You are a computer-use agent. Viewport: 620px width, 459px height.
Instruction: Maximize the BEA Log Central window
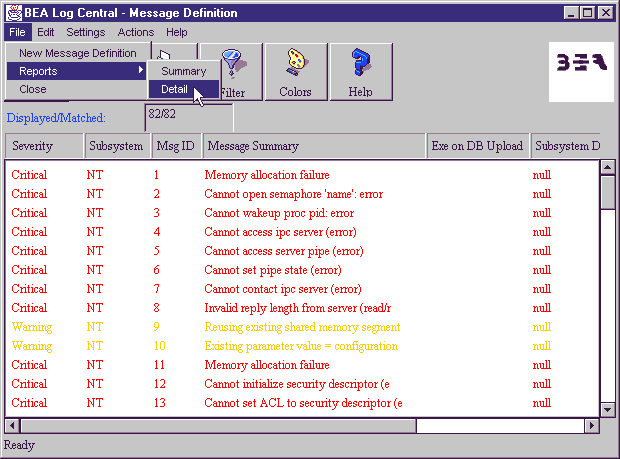(588, 13)
